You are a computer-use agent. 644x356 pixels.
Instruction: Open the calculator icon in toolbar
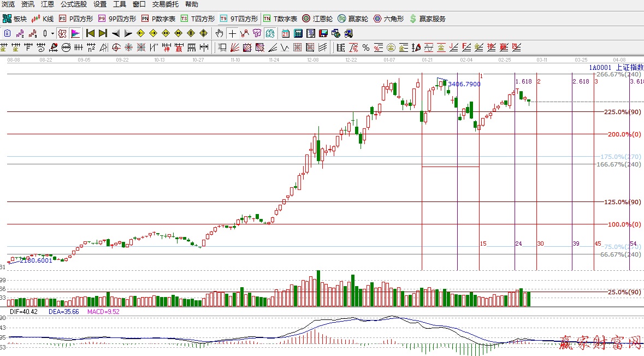tap(298, 33)
